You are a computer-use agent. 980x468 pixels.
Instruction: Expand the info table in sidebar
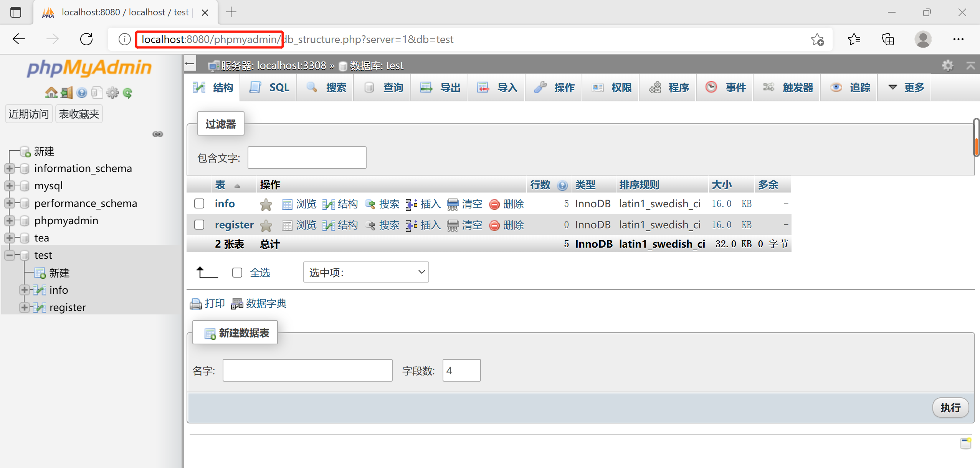pos(25,290)
